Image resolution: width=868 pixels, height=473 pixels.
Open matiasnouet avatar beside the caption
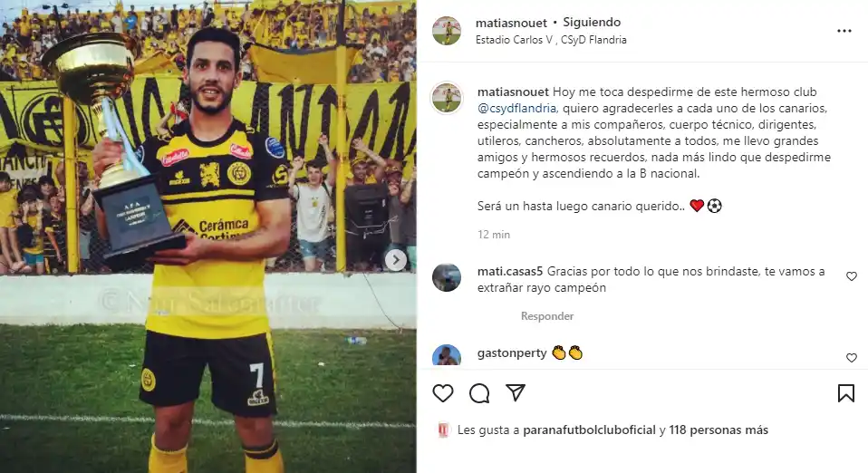[446, 99]
